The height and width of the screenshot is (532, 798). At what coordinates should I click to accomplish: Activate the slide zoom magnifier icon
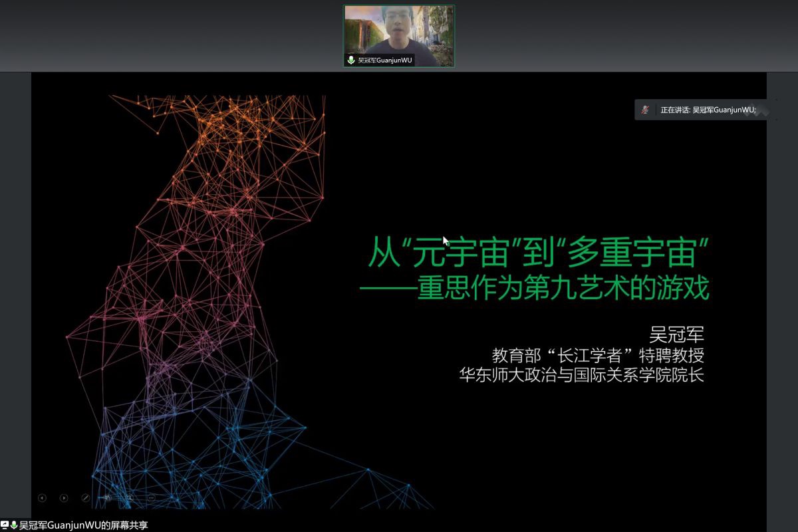pos(129,497)
